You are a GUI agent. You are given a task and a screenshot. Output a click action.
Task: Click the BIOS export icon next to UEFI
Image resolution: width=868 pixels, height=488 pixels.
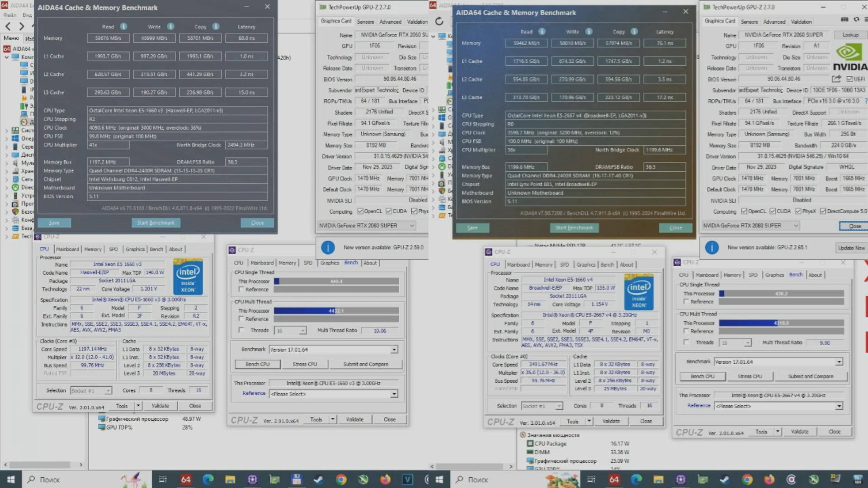836,79
